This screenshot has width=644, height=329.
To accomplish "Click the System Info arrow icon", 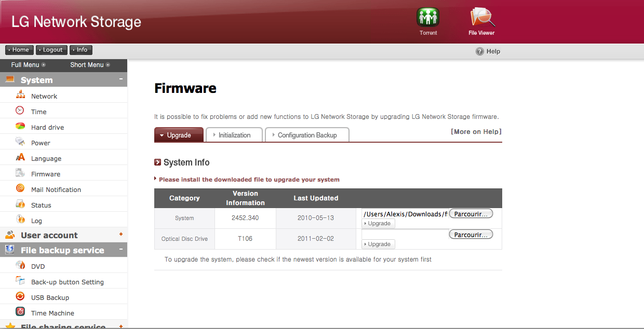I will pyautogui.click(x=158, y=162).
